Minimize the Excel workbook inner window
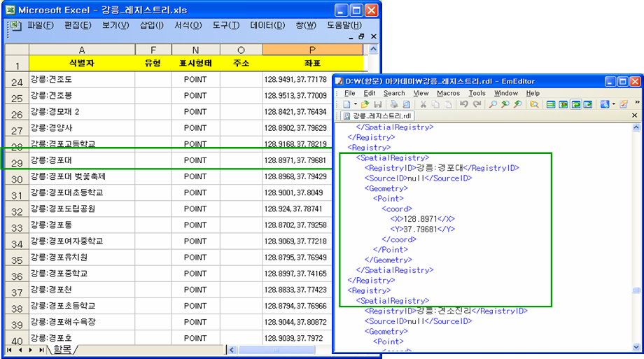644x359 pixels. point(351,37)
